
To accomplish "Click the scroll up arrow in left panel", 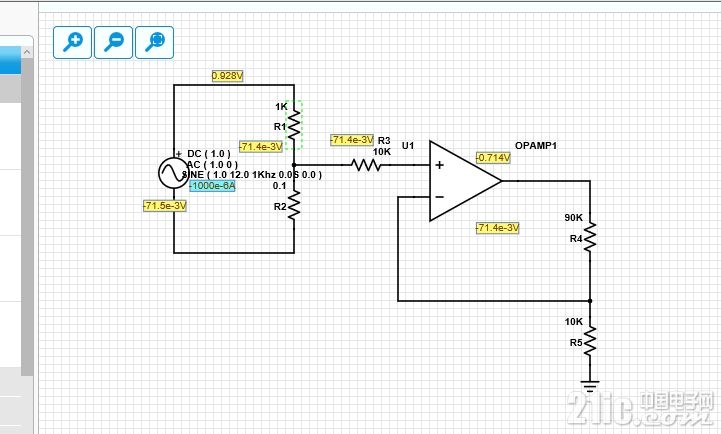I will 27,52.
